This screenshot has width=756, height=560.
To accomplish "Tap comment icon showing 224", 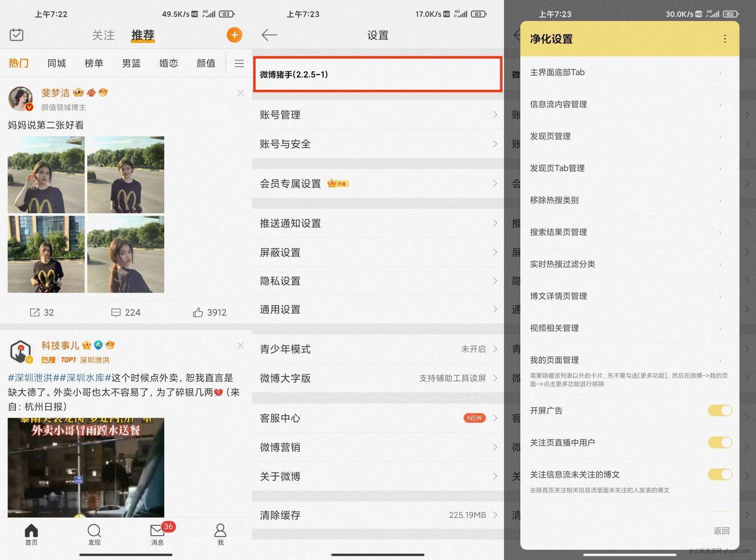I will 126,312.
